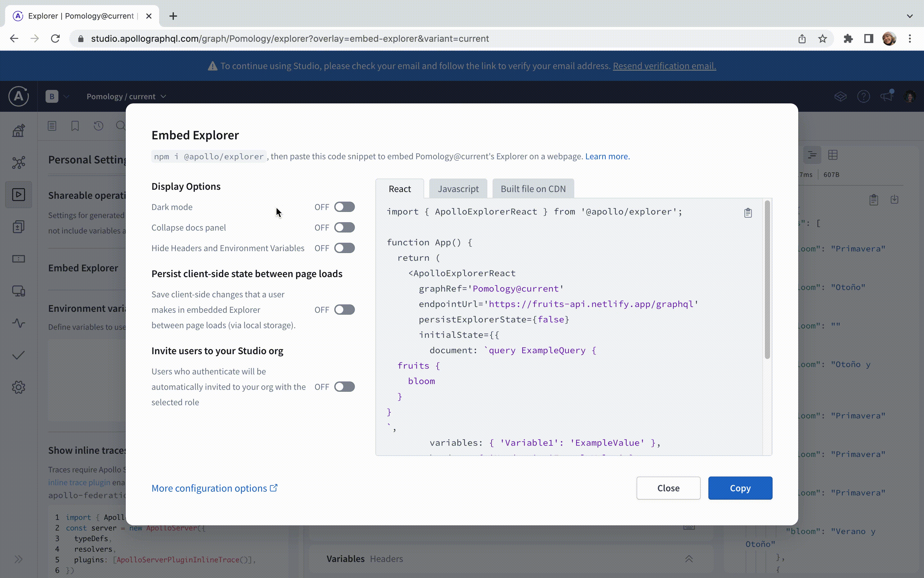
Task: Toggle Hide Headers and Environment Variables switch
Action: coord(344,248)
